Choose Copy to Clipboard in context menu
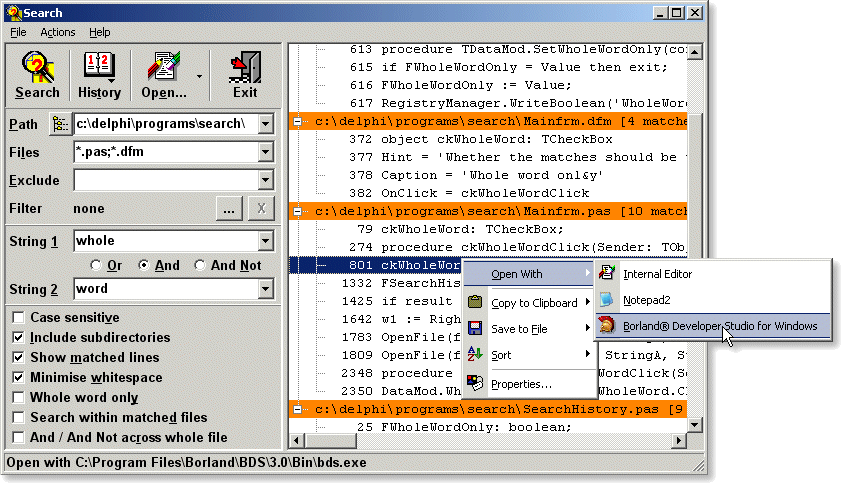Viewport: 841px width, 483px height. click(x=533, y=303)
